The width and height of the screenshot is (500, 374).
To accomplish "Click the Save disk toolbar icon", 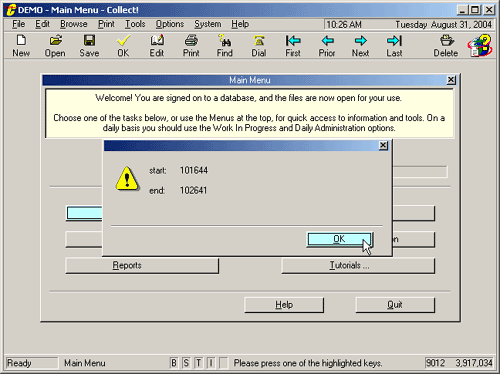I will pyautogui.click(x=89, y=41).
